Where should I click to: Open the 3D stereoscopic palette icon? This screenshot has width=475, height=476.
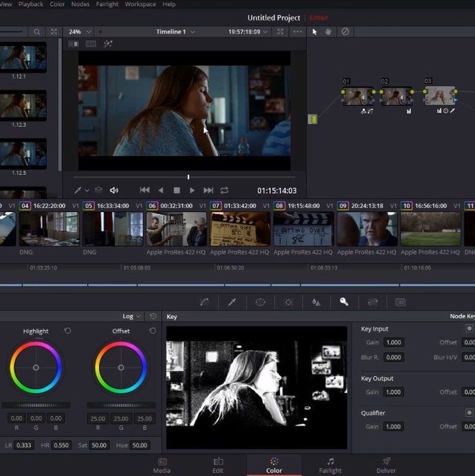tap(400, 302)
